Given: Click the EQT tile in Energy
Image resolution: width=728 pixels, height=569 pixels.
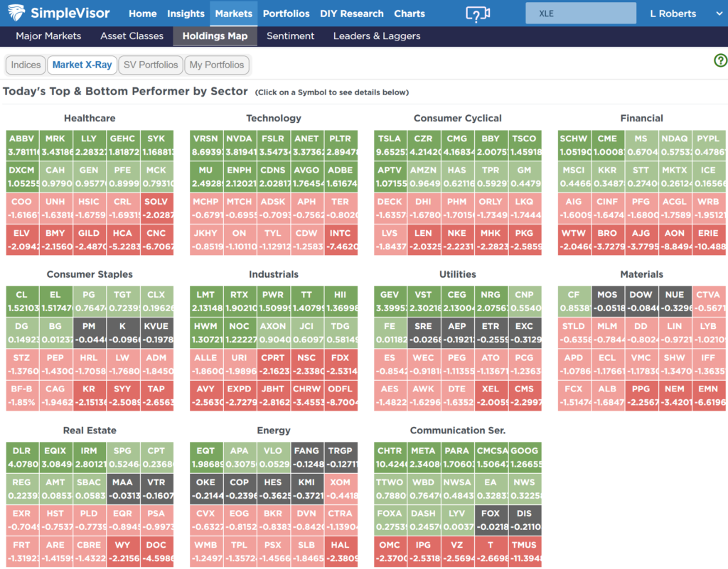Looking at the screenshot, I should (x=205, y=457).
